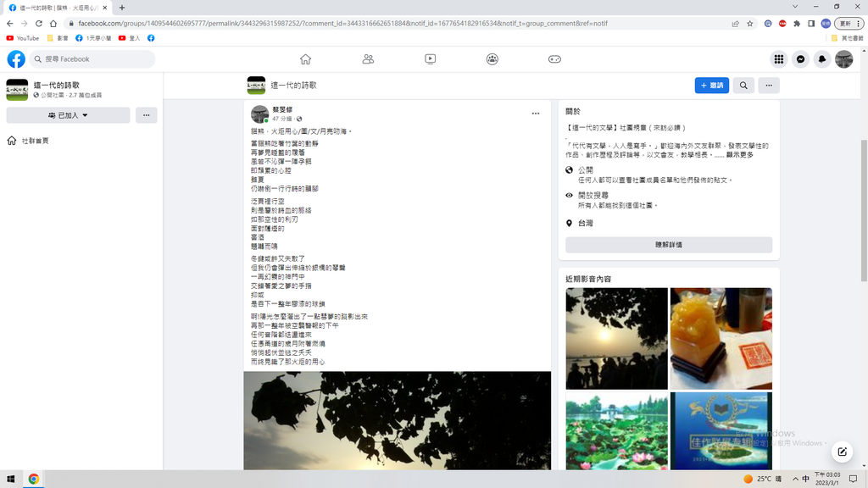The width and height of the screenshot is (868, 488).
Task: Open the Groups icon in top navigation
Action: 492,59
